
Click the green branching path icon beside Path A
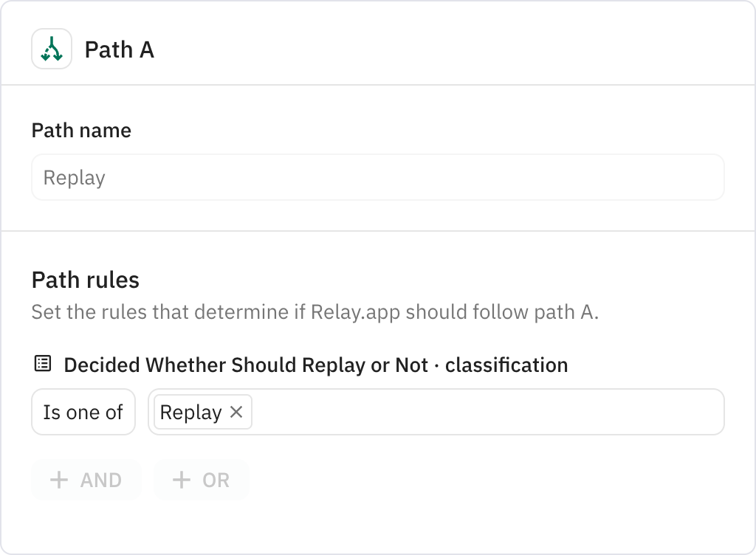coord(51,50)
